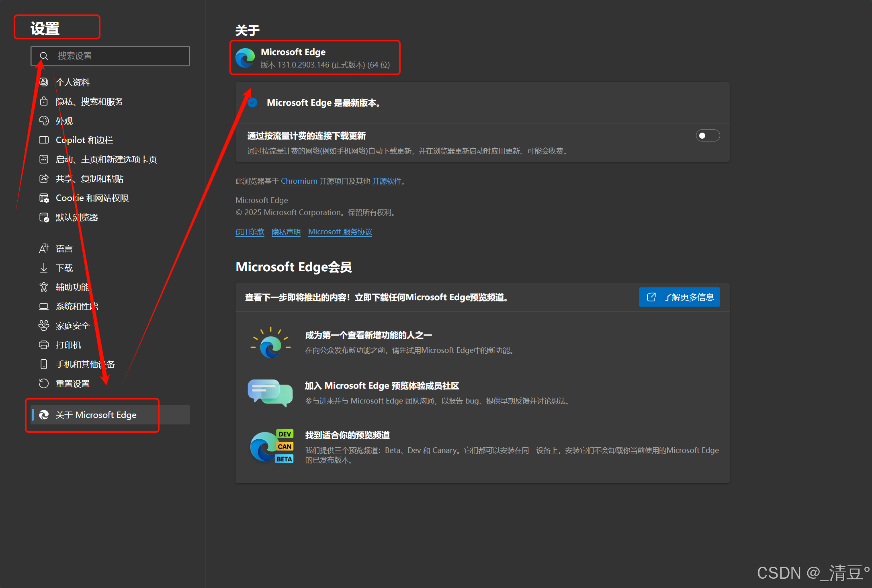Click the family icon beside 家庭安全
This screenshot has height=588, width=872.
[44, 326]
